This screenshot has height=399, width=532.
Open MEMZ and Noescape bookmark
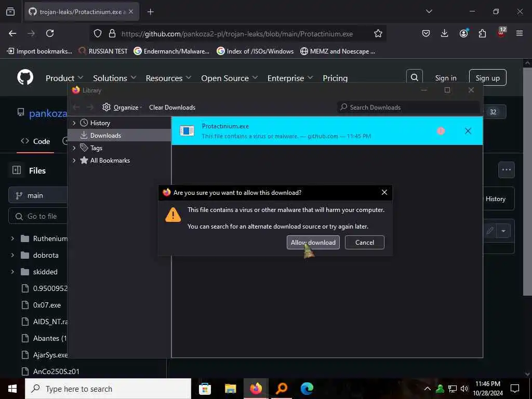338,51
